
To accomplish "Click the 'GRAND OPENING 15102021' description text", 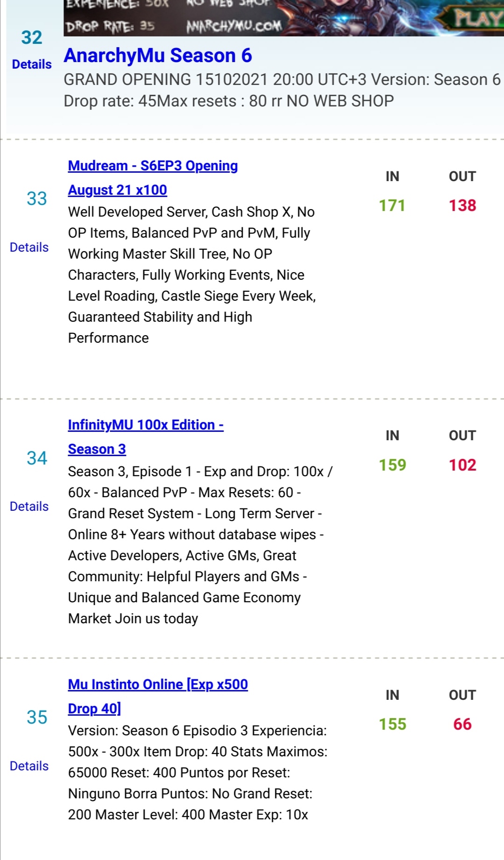I will click(282, 80).
